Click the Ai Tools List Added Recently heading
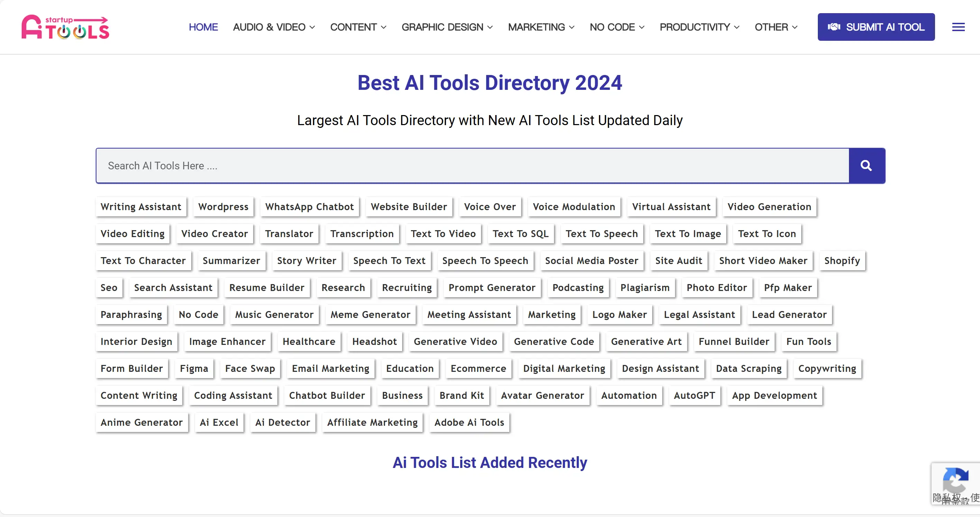This screenshot has height=517, width=980. (x=490, y=463)
